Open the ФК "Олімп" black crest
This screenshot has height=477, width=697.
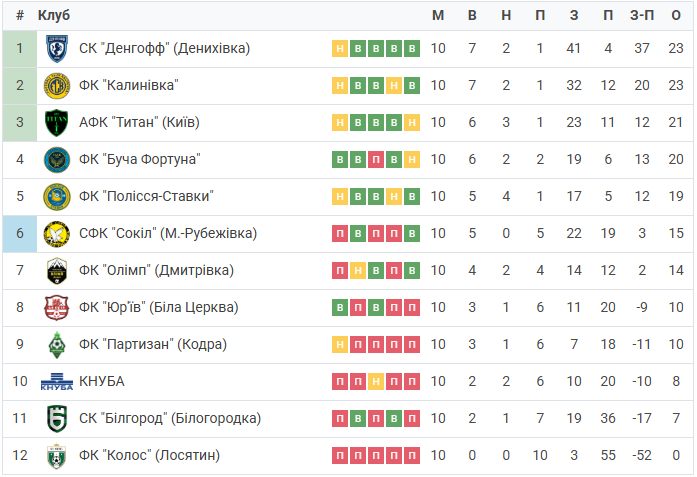(56, 271)
